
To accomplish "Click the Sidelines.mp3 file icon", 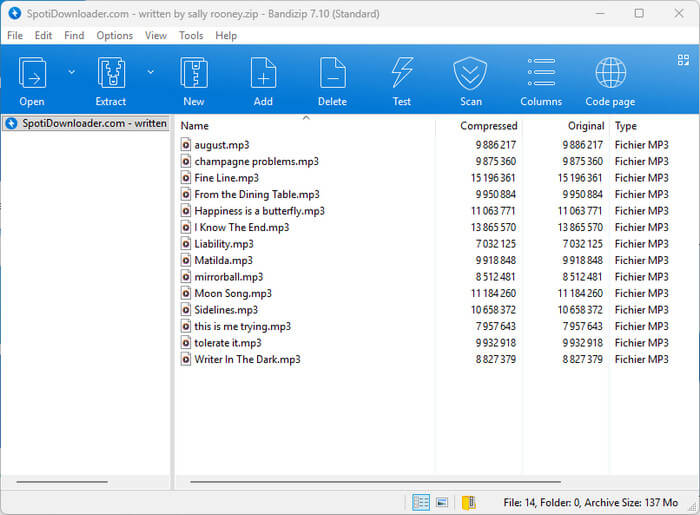I will (186, 310).
